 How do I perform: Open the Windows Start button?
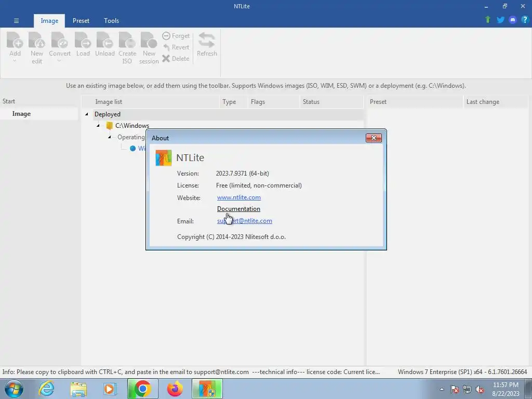(14, 389)
